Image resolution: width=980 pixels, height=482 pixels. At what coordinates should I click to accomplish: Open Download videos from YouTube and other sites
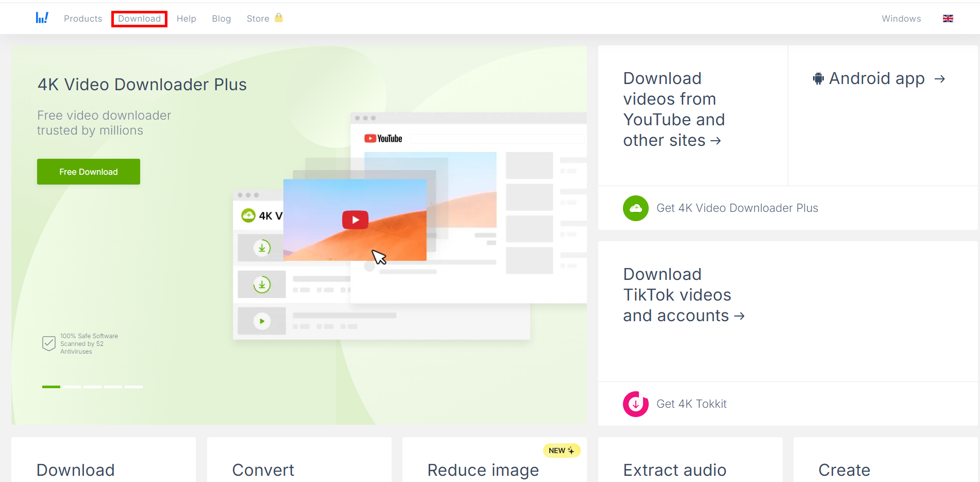tap(673, 109)
